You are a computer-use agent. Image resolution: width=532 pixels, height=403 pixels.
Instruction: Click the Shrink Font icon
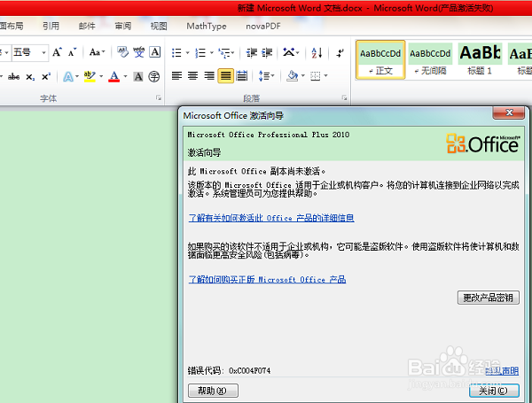point(72,52)
